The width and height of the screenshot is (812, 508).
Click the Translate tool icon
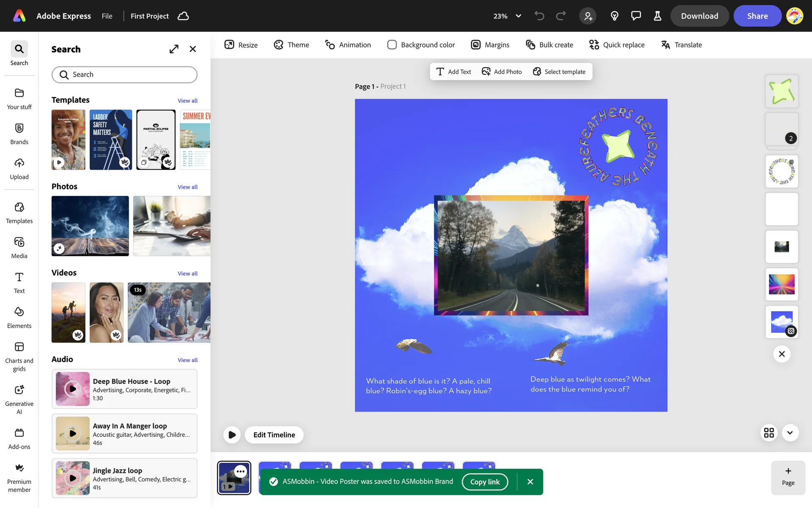click(665, 45)
